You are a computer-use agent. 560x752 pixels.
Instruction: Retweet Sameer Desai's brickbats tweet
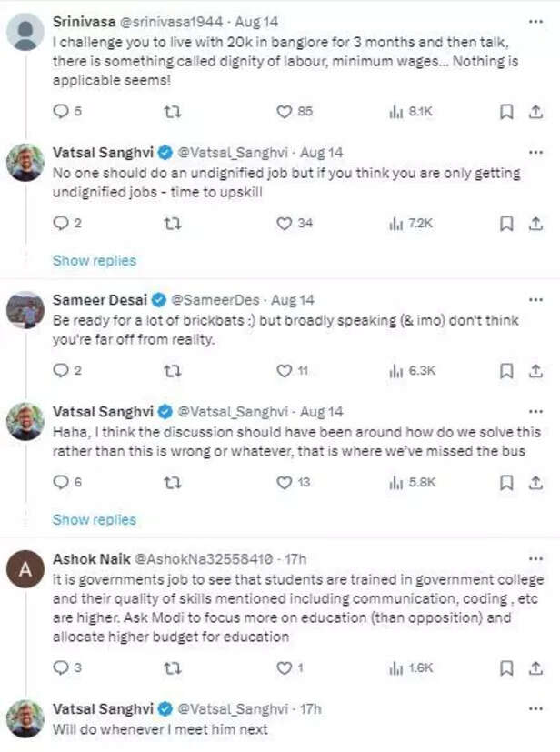coord(172,371)
